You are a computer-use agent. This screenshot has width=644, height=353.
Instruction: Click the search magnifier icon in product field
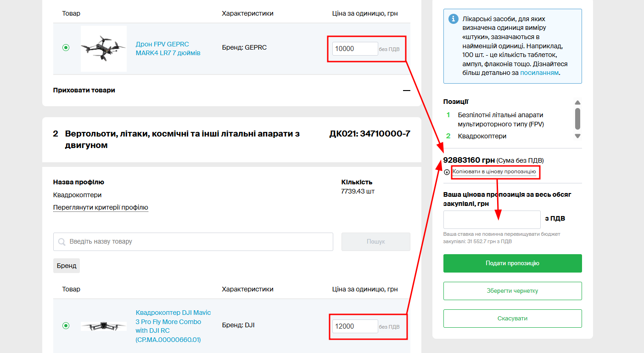pyautogui.click(x=62, y=242)
